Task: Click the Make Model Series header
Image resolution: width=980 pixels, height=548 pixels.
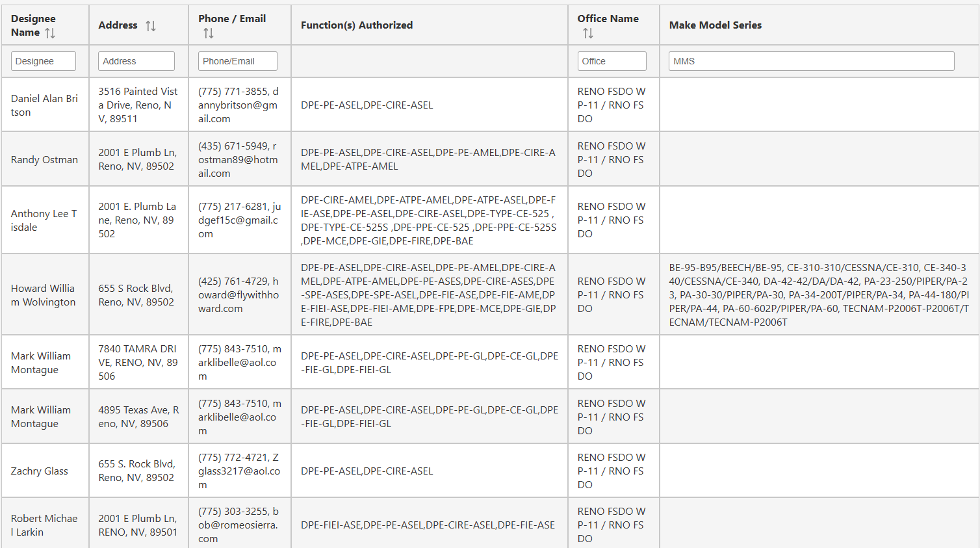Action: pyautogui.click(x=715, y=25)
